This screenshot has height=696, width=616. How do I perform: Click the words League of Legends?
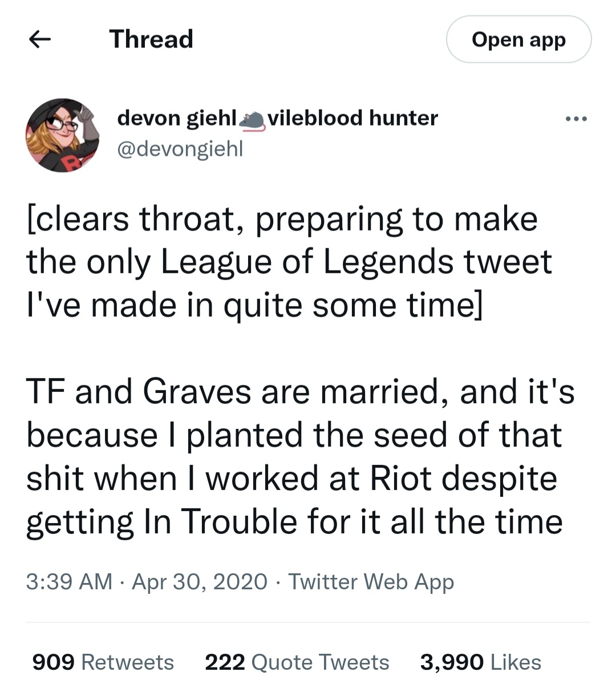point(307,262)
